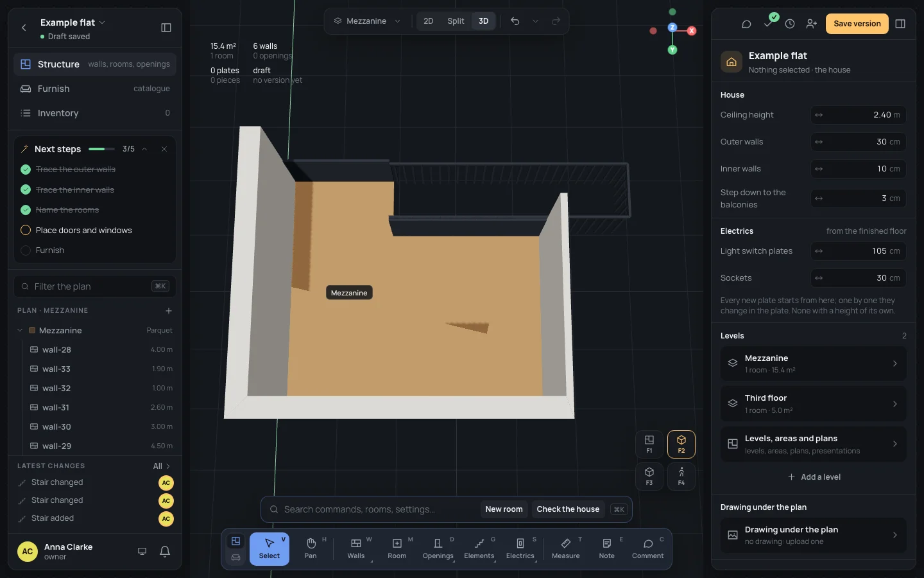Screen dimensions: 924x578
Task: Select the Electrics tool
Action: point(520,549)
